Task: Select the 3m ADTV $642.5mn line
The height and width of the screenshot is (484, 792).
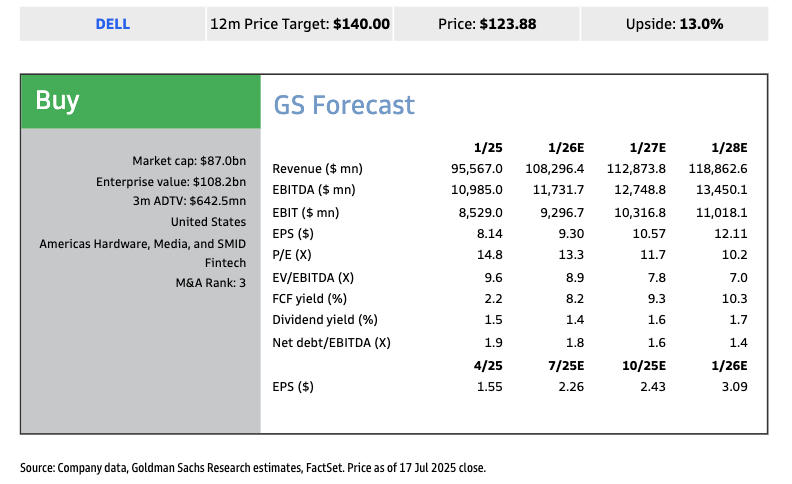Action: [189, 201]
